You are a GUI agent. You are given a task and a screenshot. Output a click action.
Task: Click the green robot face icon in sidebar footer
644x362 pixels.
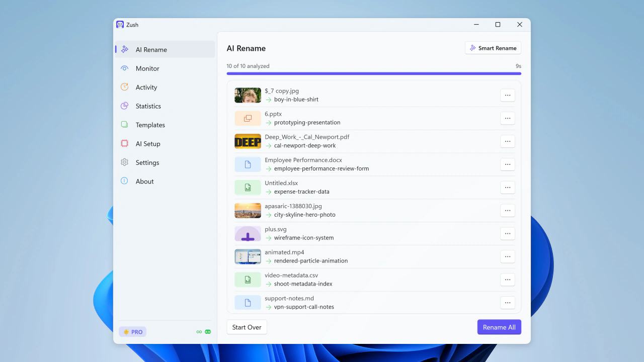point(208,332)
